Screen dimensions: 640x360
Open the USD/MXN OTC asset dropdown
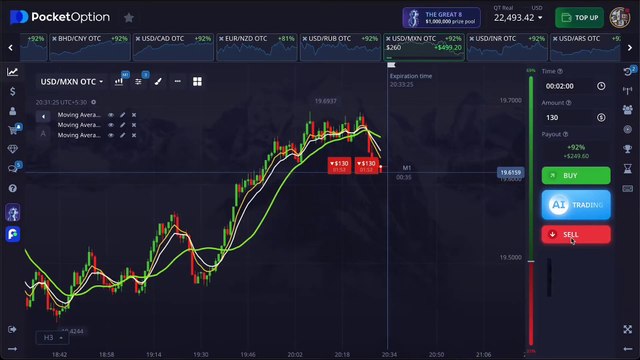71,82
